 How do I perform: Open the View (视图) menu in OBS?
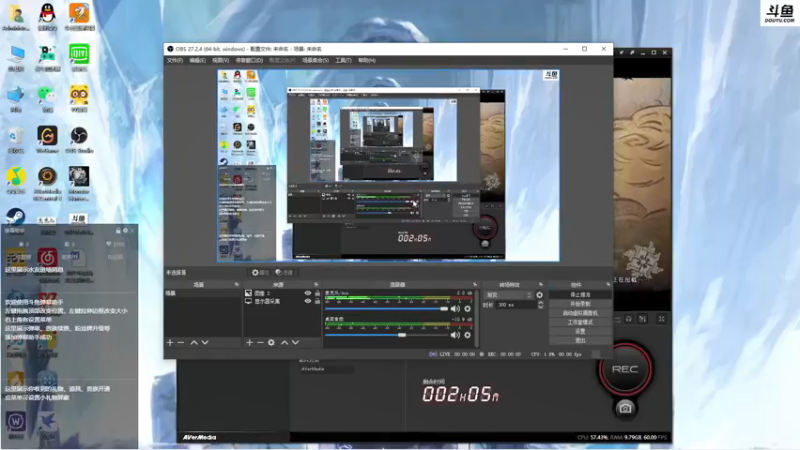point(220,60)
